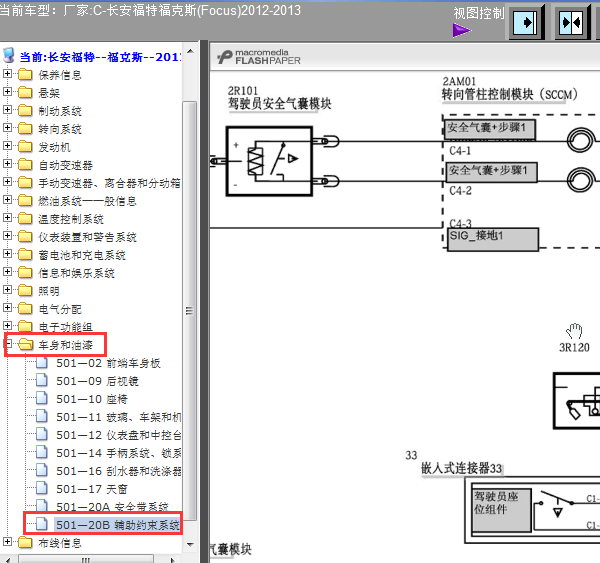
Task: Expand the 发动机 tree node
Action: pos(7,145)
